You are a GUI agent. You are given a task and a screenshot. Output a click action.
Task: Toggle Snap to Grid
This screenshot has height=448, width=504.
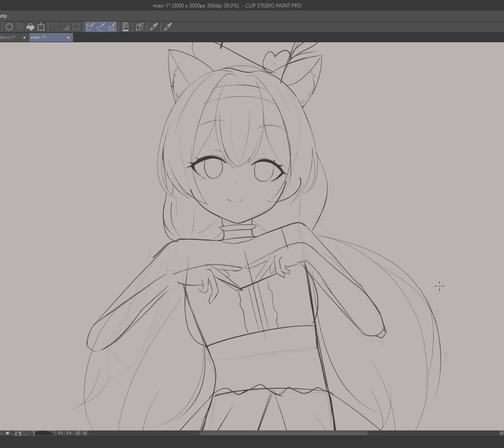coord(111,27)
